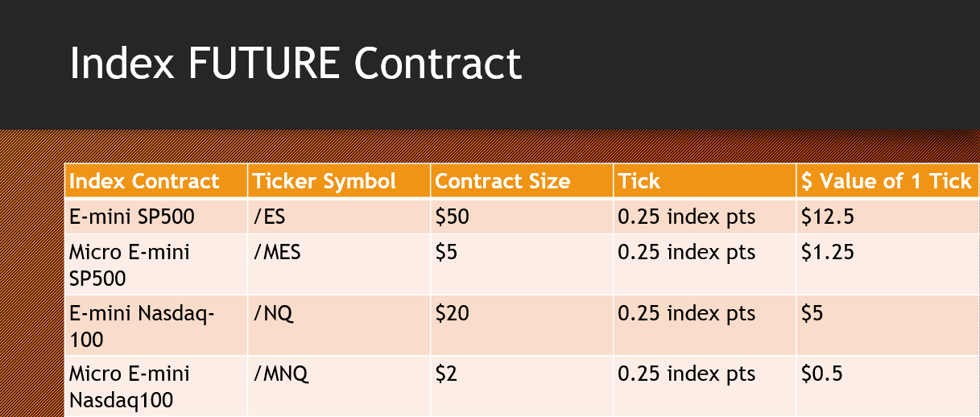Click the "Micro E-mini SP500" cell
980x417 pixels.
tap(130, 264)
